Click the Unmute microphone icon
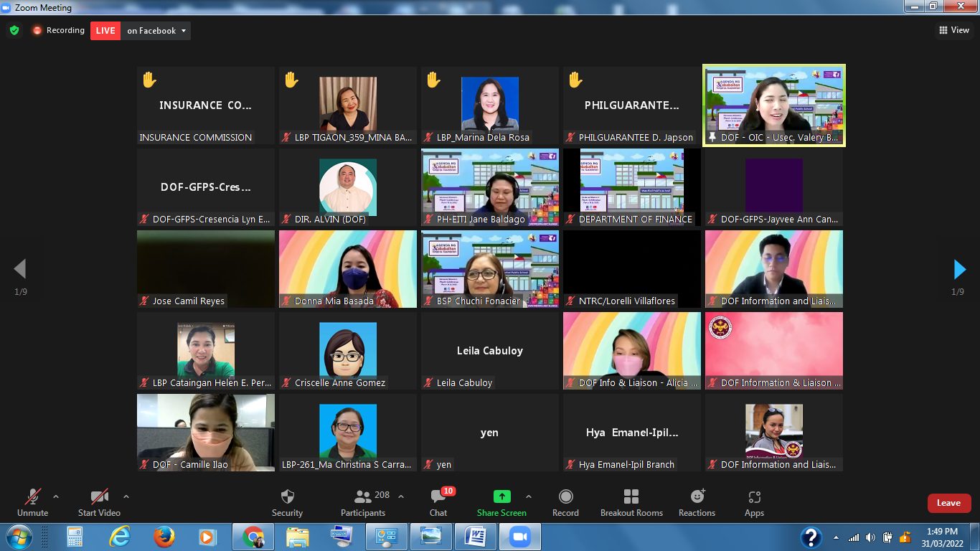This screenshot has width=980, height=551. pos(32,496)
